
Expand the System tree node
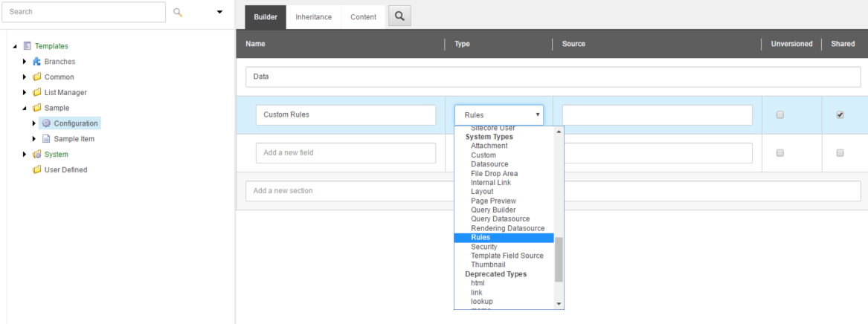25,155
